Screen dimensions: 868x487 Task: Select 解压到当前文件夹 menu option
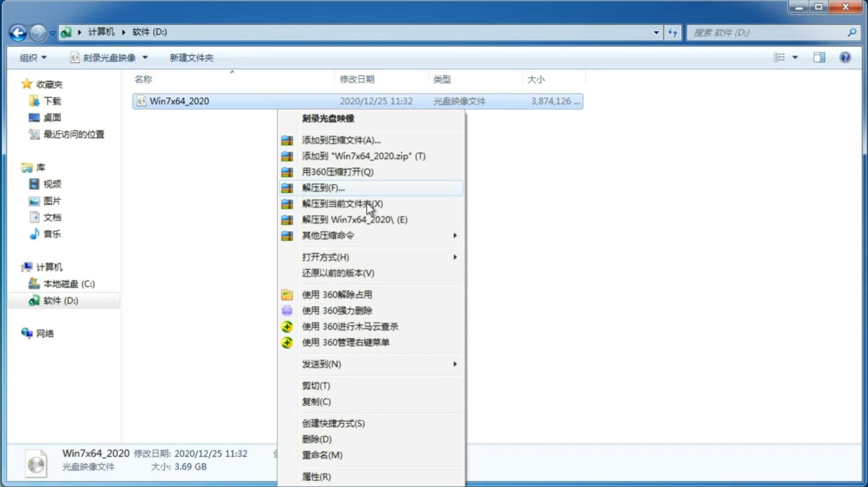pyautogui.click(x=342, y=203)
